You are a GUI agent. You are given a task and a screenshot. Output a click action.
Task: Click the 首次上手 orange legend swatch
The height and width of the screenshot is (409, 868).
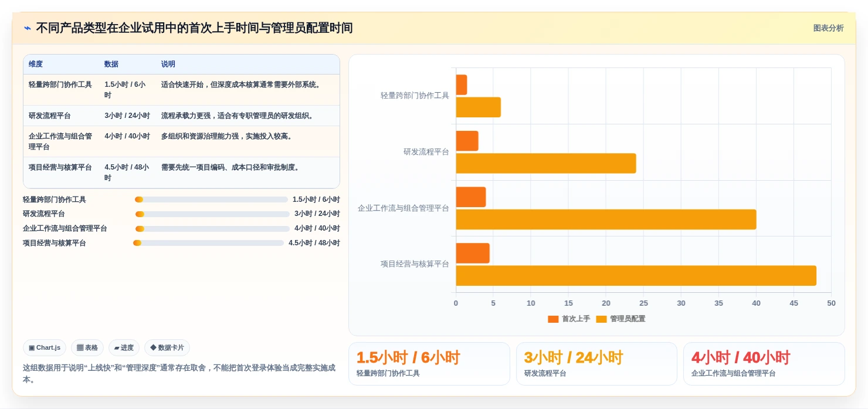(x=553, y=319)
